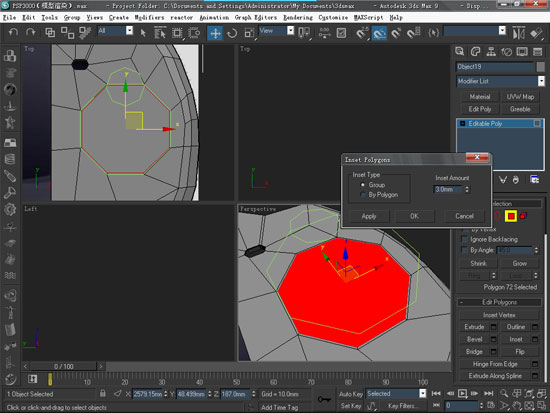Toggle the selection lock padlock icon
This screenshot has width=550, height=413.
click(x=103, y=393)
